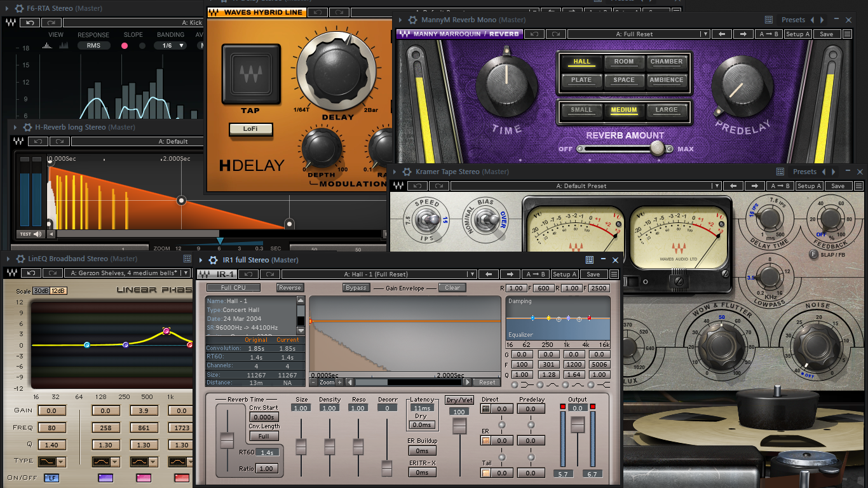This screenshot has height=488, width=868.
Task: Click the IR1 full Stereo settings gear icon
Action: 214,260
